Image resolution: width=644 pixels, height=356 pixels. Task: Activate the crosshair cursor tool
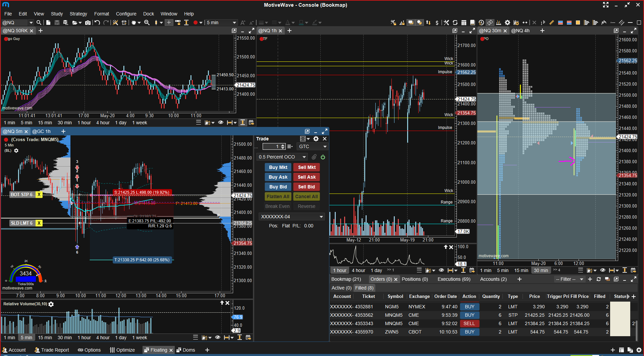coord(169,23)
